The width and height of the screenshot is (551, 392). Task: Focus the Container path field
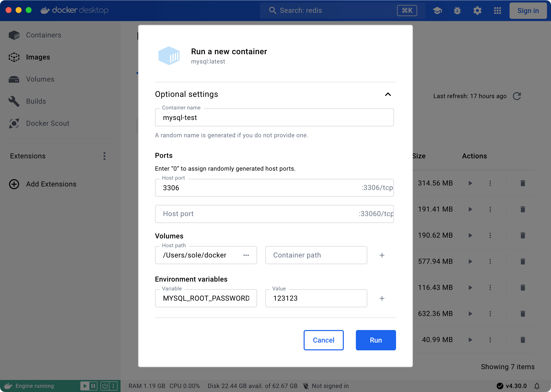pos(316,255)
